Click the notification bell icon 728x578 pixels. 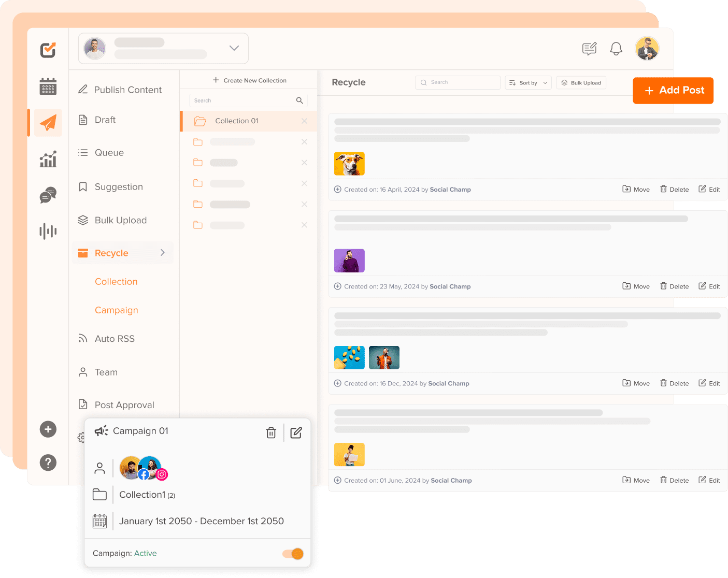(616, 49)
